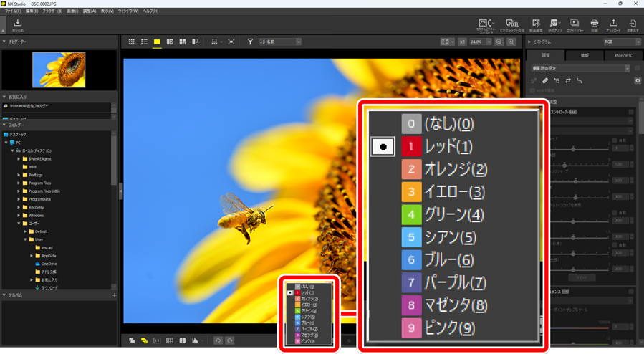This screenshot has width=644, height=354.
Task: Expand the Program Files folder
Action: point(19,183)
